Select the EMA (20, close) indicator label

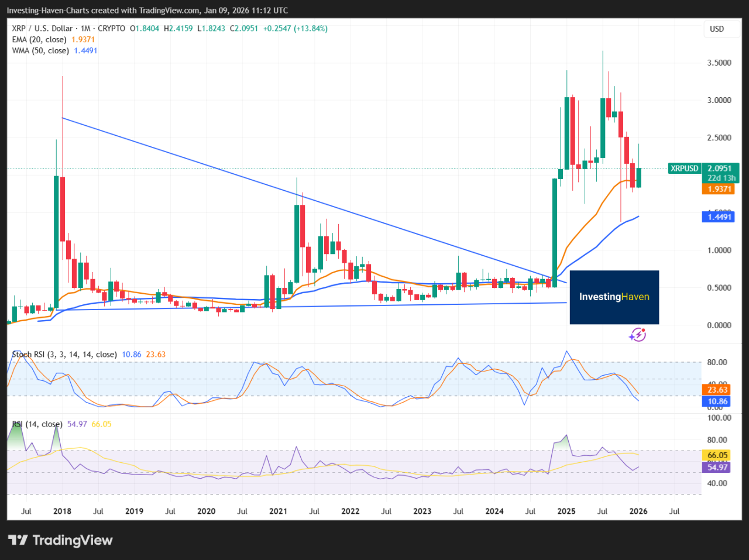[38, 39]
